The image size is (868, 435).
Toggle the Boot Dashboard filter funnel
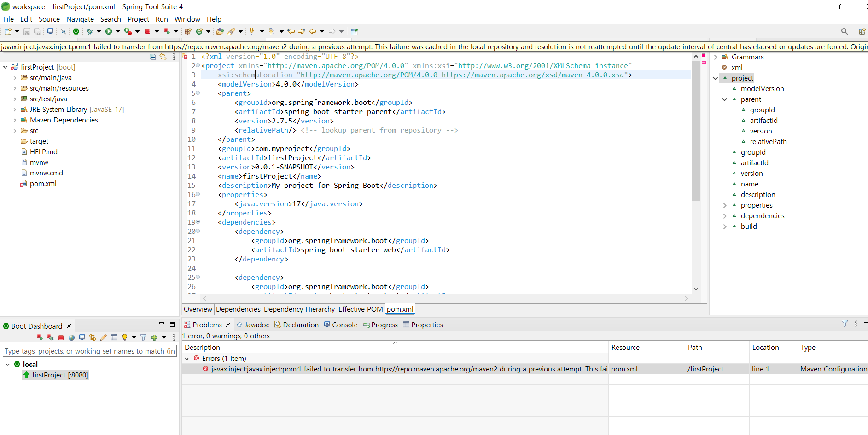pos(143,337)
